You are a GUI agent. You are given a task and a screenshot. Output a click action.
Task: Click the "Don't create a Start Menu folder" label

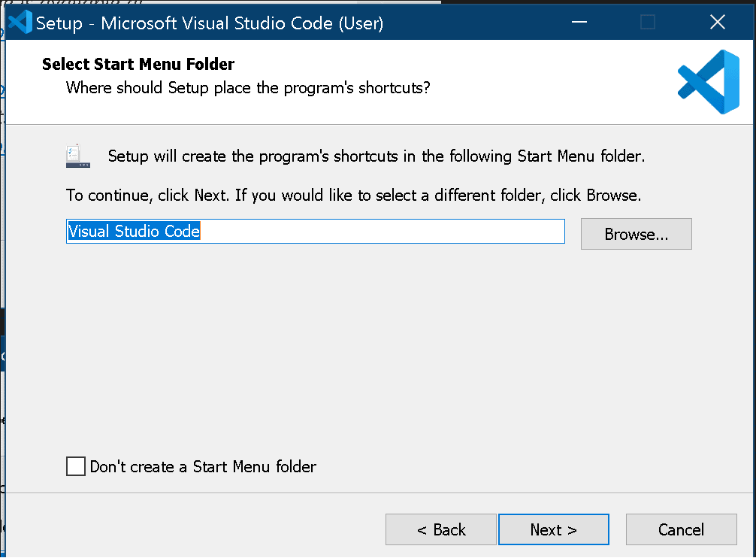pyautogui.click(x=203, y=466)
